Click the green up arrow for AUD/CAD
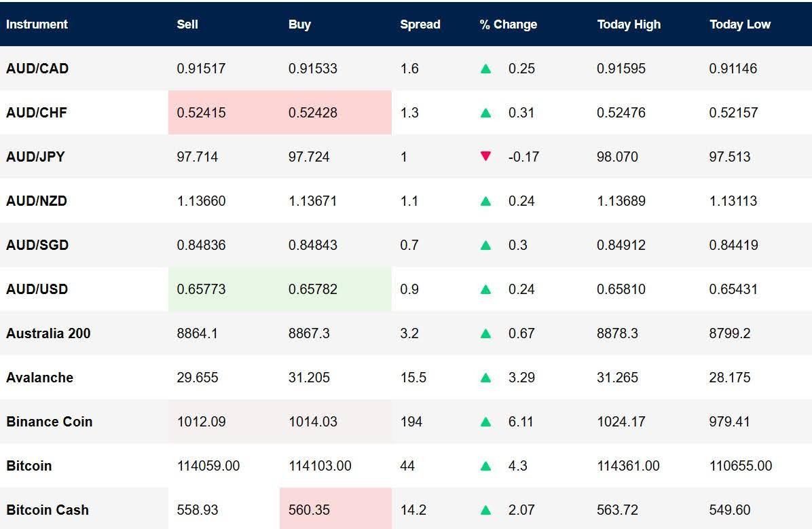 (x=485, y=69)
